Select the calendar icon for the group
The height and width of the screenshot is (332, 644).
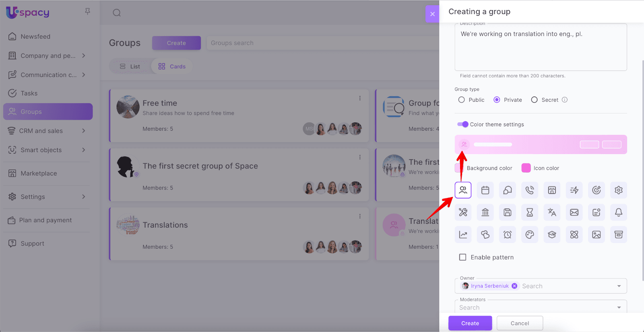(x=485, y=190)
